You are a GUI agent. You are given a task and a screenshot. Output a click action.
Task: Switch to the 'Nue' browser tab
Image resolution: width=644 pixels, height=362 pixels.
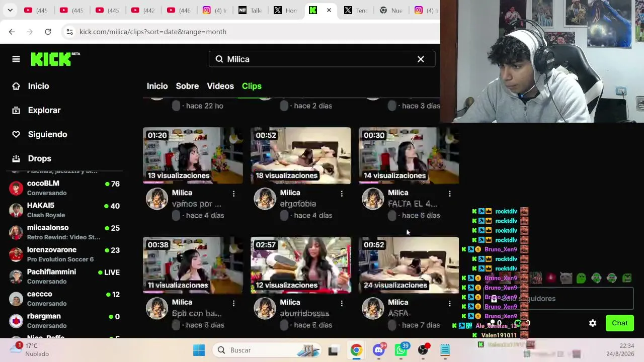[x=392, y=10]
